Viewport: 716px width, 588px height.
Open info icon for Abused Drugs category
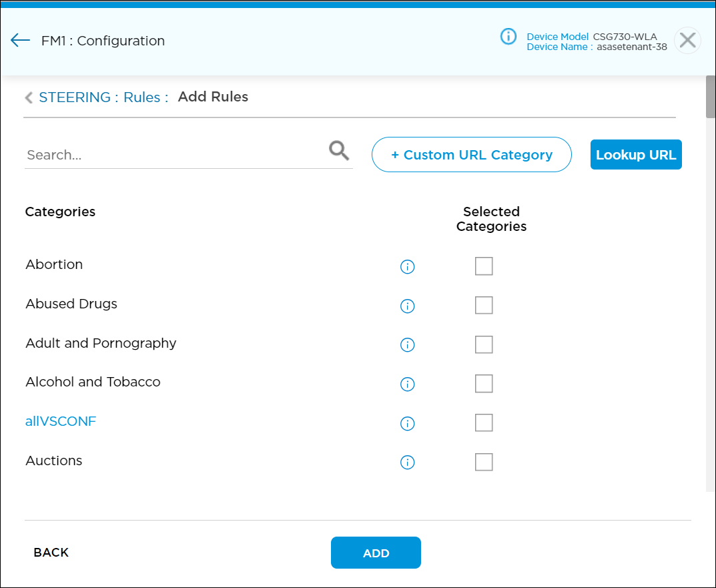[x=407, y=306]
